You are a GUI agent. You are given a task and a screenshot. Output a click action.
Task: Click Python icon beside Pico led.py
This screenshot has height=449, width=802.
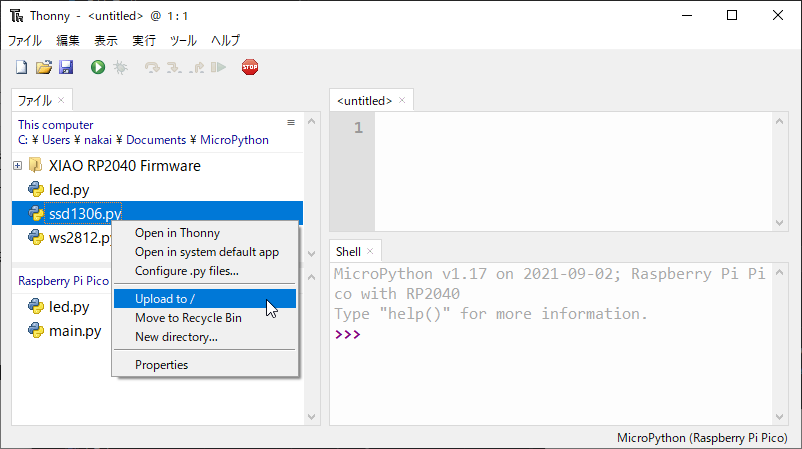pos(36,306)
